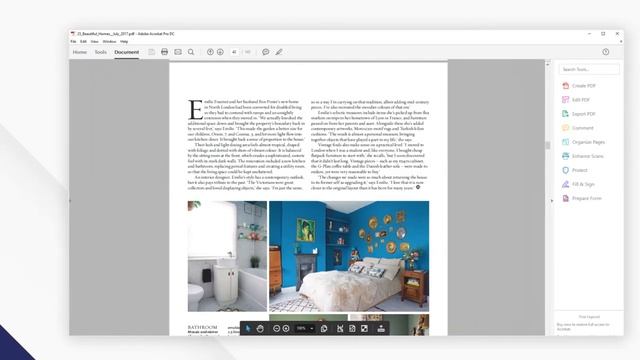This screenshot has height=360, width=640.
Task: Open the File menu
Action: click(73, 42)
